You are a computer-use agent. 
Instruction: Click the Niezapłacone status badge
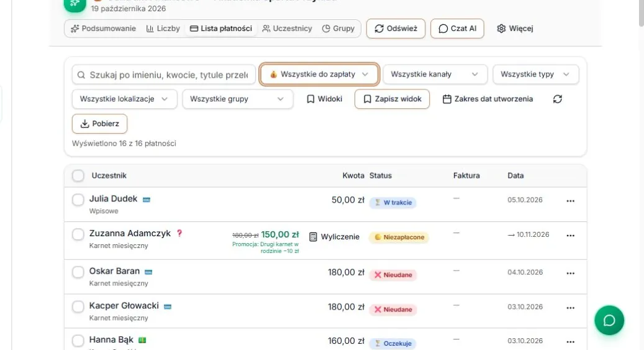pos(399,237)
